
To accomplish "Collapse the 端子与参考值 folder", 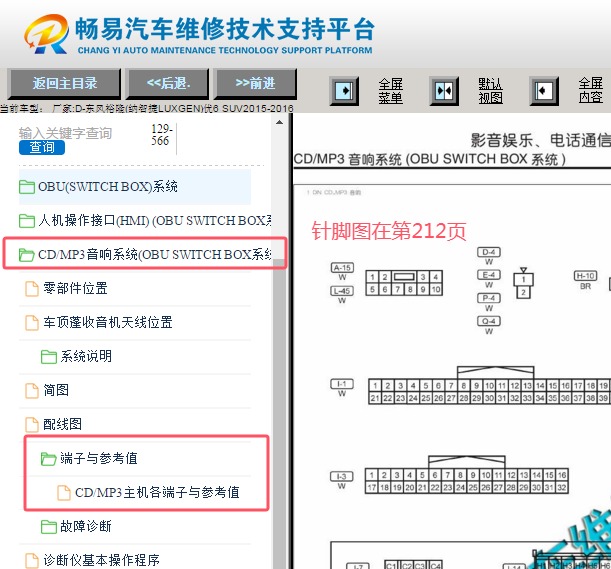I will (99, 458).
